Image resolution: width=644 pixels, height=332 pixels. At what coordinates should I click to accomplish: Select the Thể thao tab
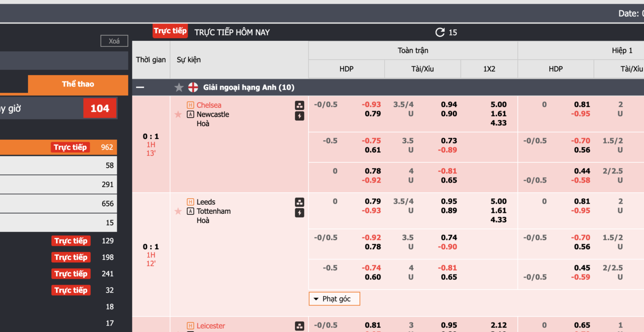[78, 84]
